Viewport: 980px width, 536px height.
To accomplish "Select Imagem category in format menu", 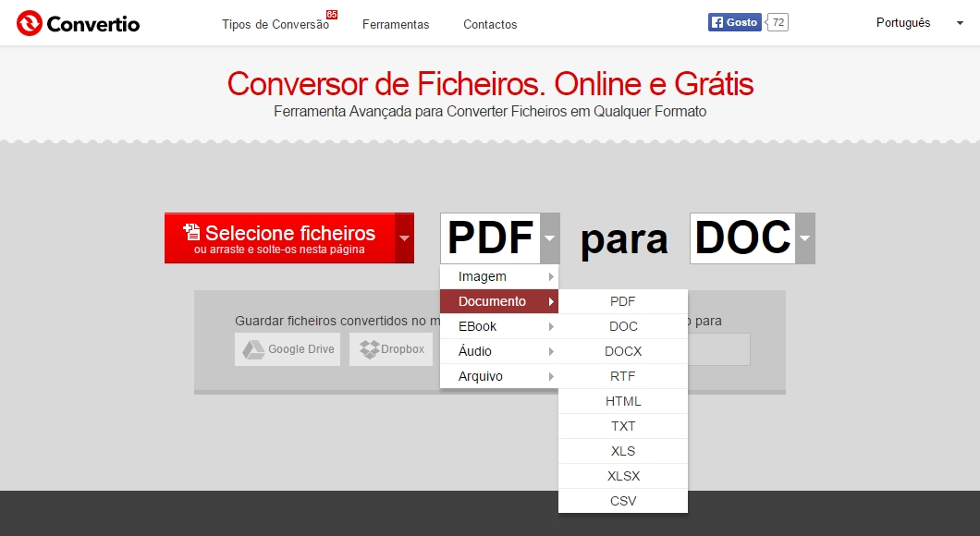I will [498, 276].
